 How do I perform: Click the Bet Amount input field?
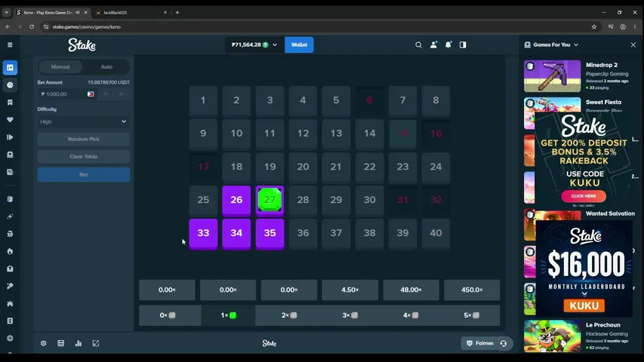click(x=62, y=94)
